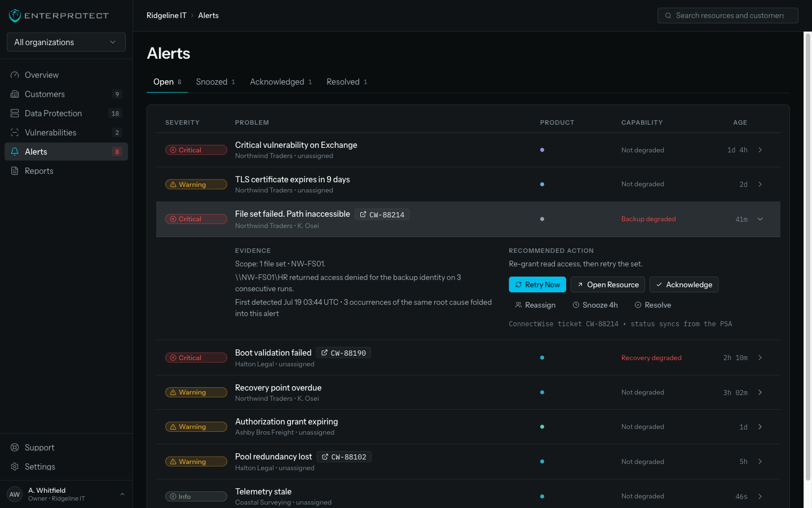Switch to the Snoozed tab
The image size is (812, 508).
click(215, 82)
